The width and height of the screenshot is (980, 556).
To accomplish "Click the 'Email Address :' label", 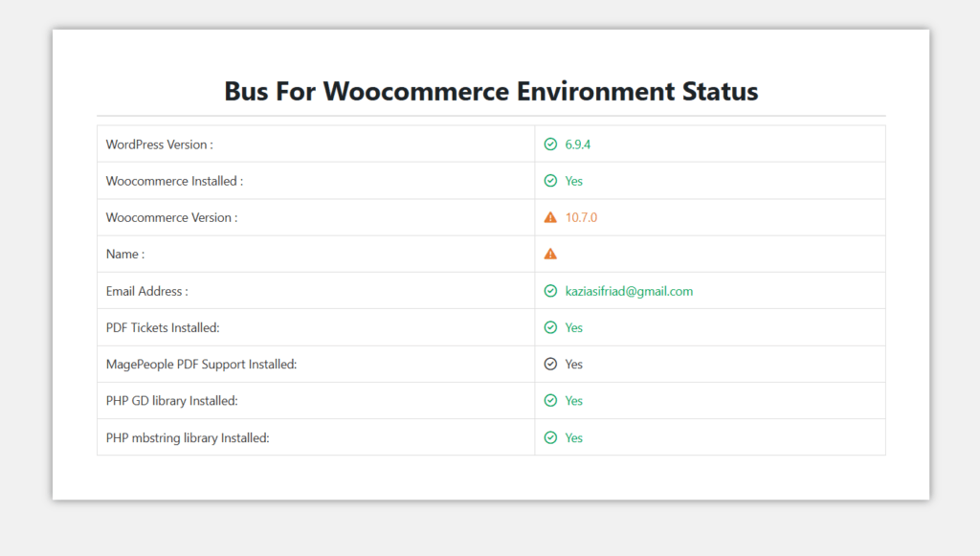I will pyautogui.click(x=146, y=291).
